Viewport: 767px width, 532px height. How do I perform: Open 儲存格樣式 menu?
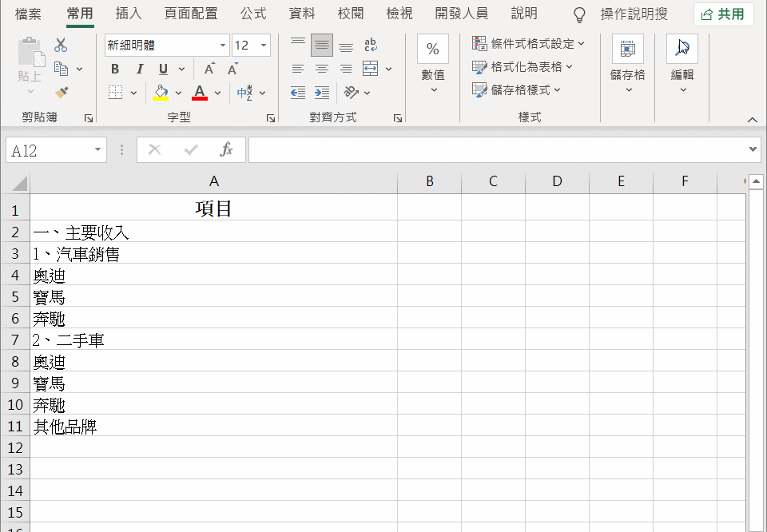tap(517, 90)
